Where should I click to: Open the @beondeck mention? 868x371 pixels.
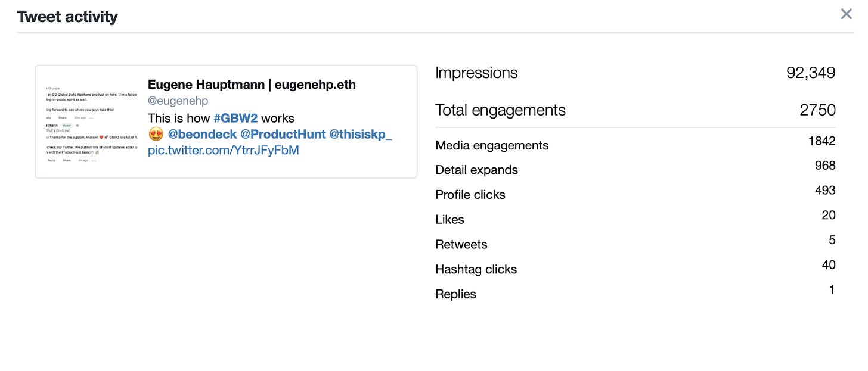[202, 134]
